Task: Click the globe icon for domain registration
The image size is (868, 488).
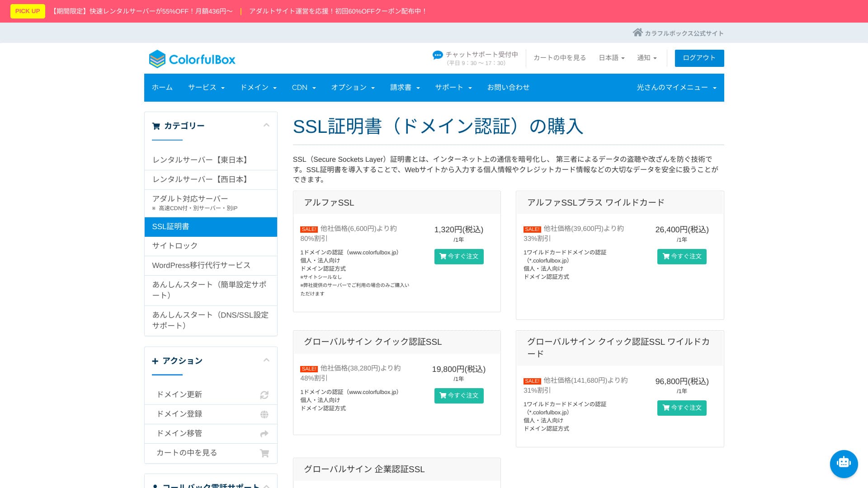Action: click(264, 414)
